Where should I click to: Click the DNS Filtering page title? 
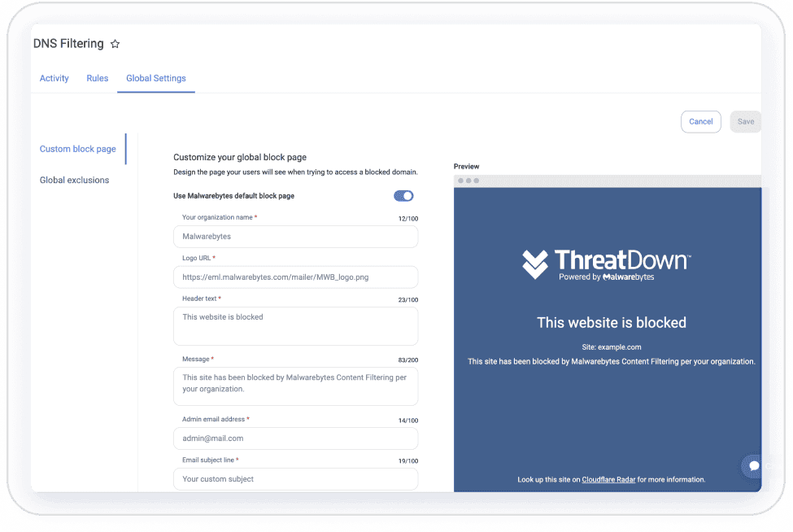pos(68,44)
